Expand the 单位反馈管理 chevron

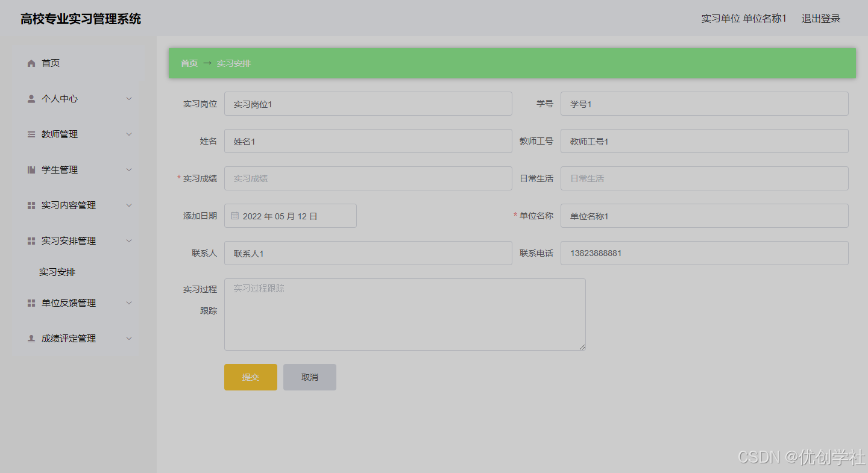tap(129, 303)
